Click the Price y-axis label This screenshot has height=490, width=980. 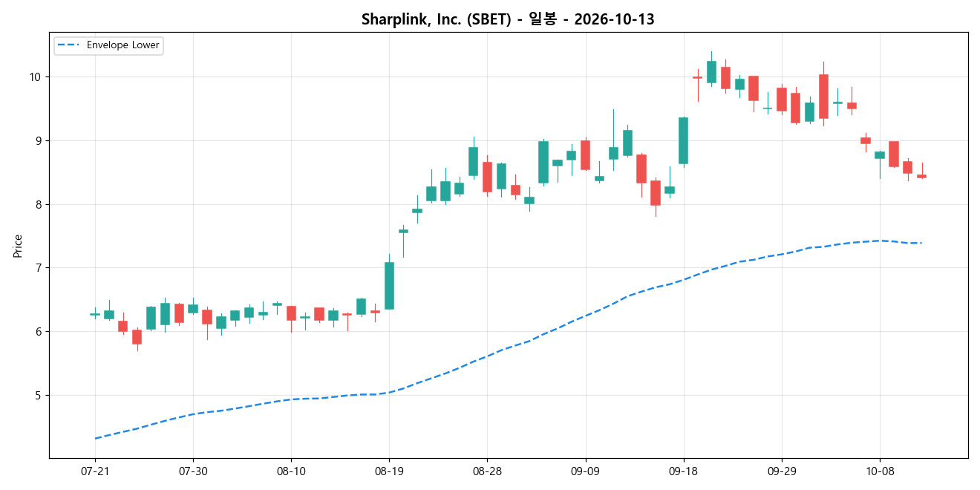pyautogui.click(x=18, y=246)
